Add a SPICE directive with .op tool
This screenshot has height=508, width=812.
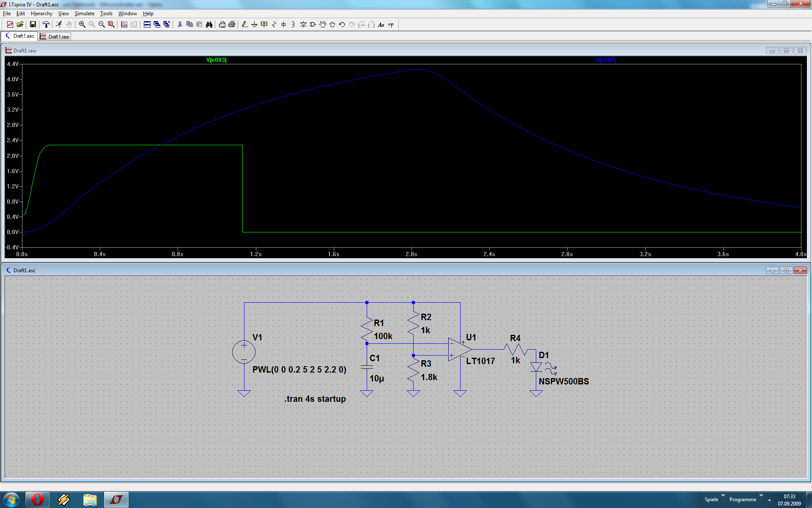click(391, 25)
